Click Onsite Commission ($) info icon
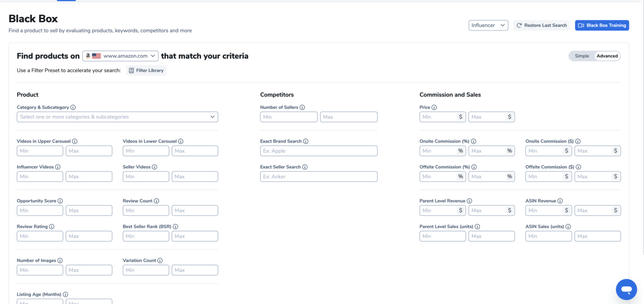 578,141
